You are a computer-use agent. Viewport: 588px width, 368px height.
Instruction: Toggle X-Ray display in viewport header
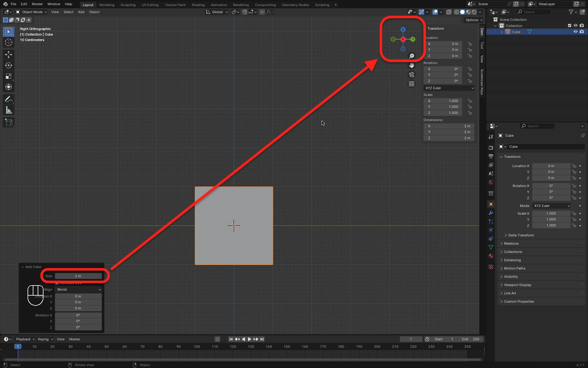click(449, 12)
